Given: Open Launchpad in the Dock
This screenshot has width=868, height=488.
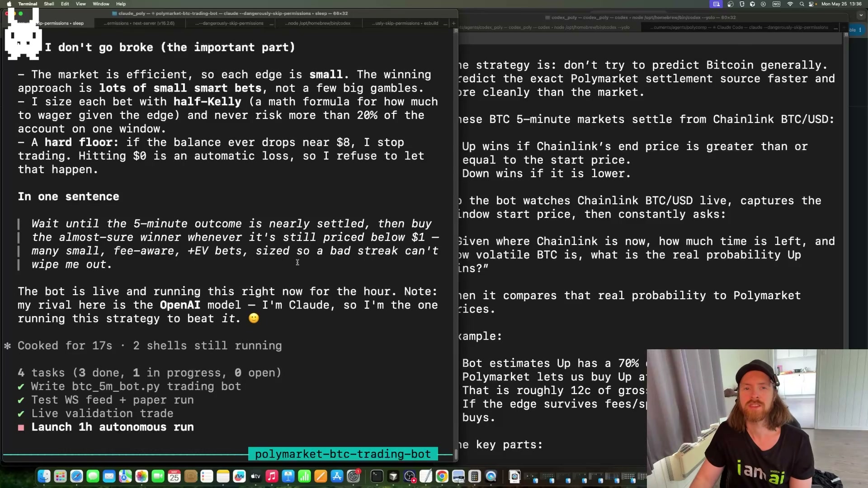Looking at the screenshot, I should (x=60, y=476).
